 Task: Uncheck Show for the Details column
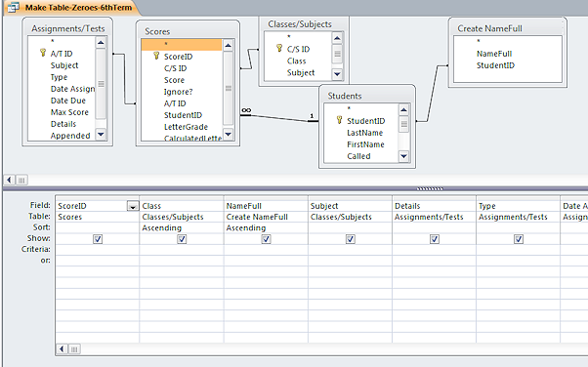tap(435, 239)
